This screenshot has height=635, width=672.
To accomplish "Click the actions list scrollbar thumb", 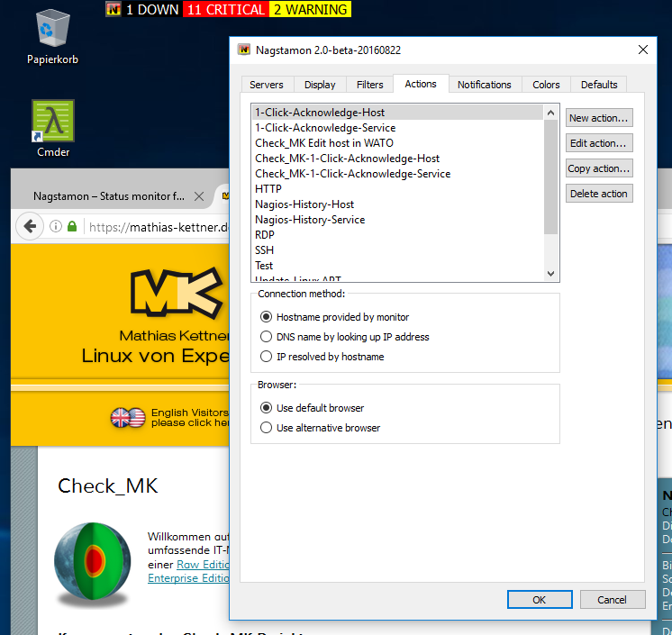I will click(x=550, y=177).
